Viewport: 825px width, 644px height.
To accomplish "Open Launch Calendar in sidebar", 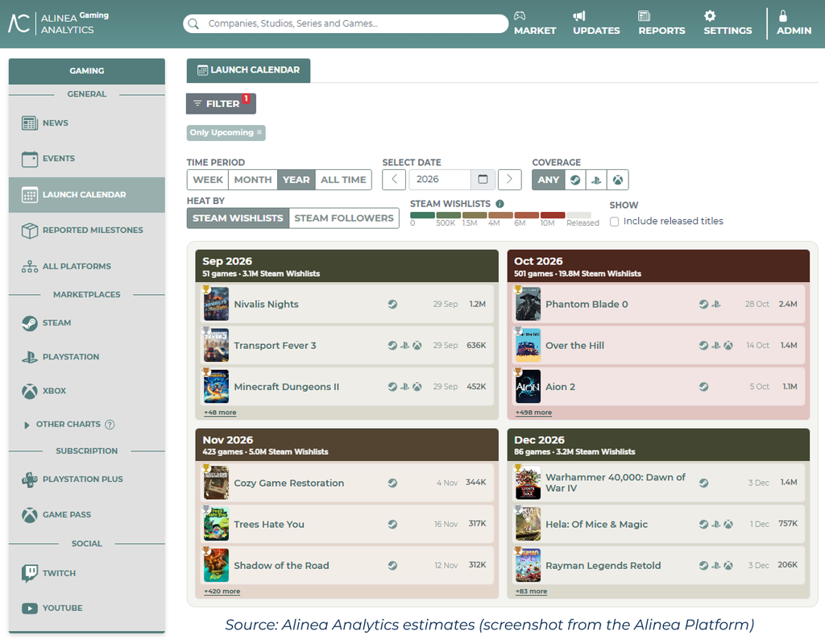I will click(87, 195).
